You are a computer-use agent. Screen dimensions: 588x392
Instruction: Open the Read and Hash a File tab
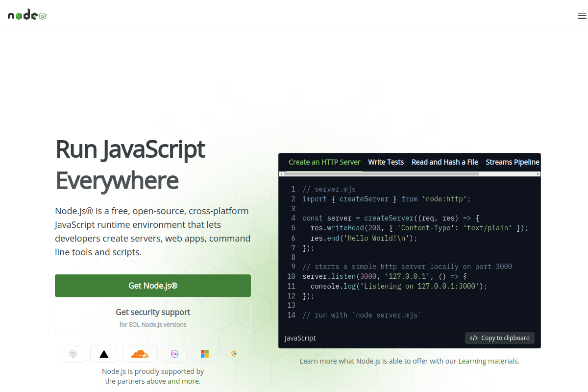[x=444, y=162]
